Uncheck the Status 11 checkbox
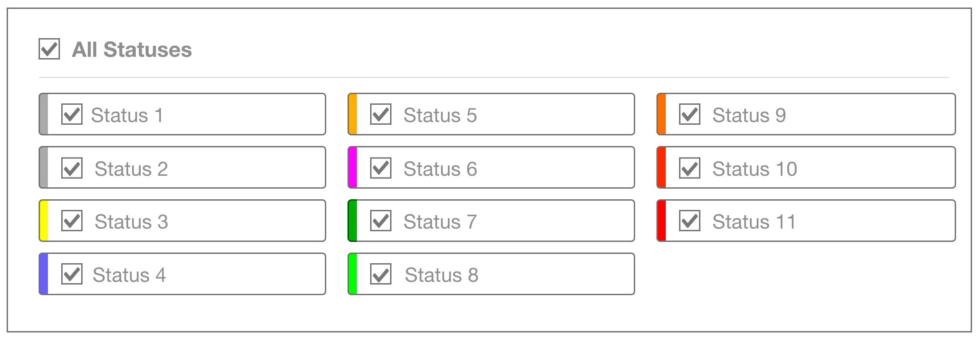This screenshot has height=340, width=980. (x=690, y=221)
